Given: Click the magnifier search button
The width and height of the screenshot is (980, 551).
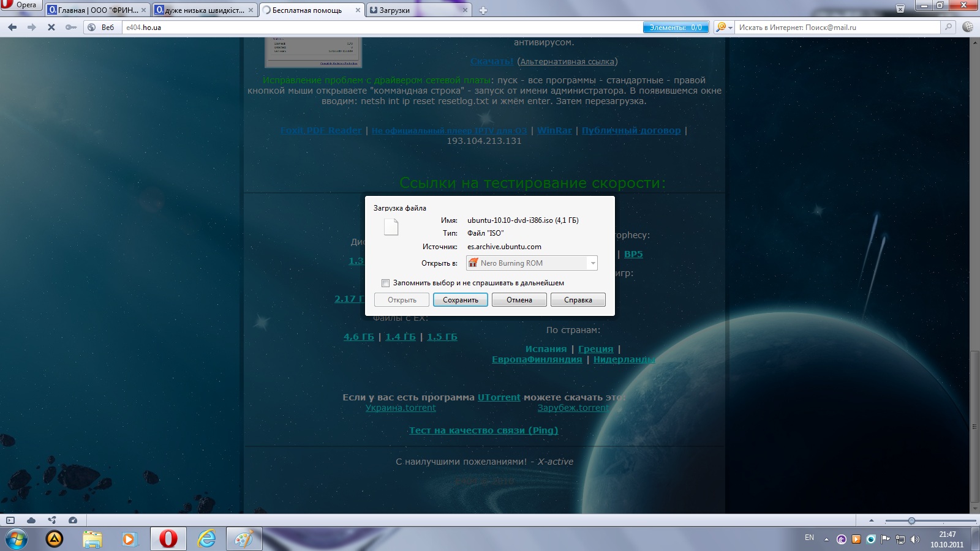Looking at the screenshot, I should click(x=949, y=27).
